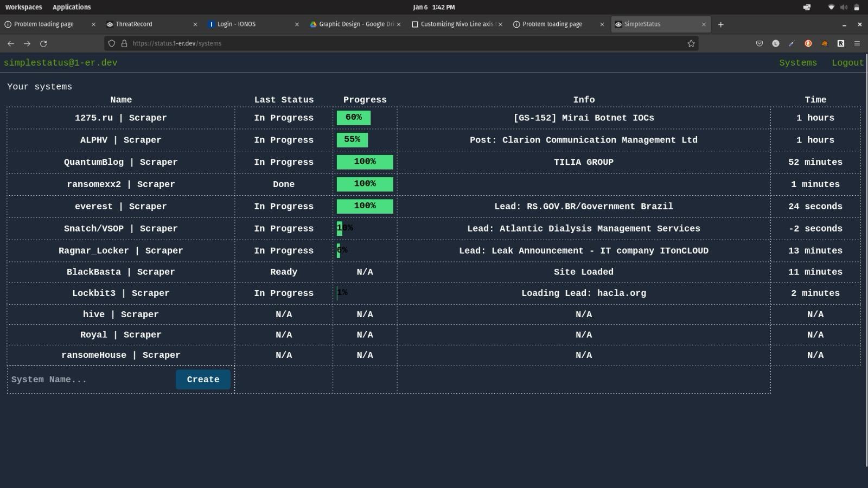Viewport: 868px width, 488px height.
Task: Open the volume speaker indicator
Action: coord(844,7)
